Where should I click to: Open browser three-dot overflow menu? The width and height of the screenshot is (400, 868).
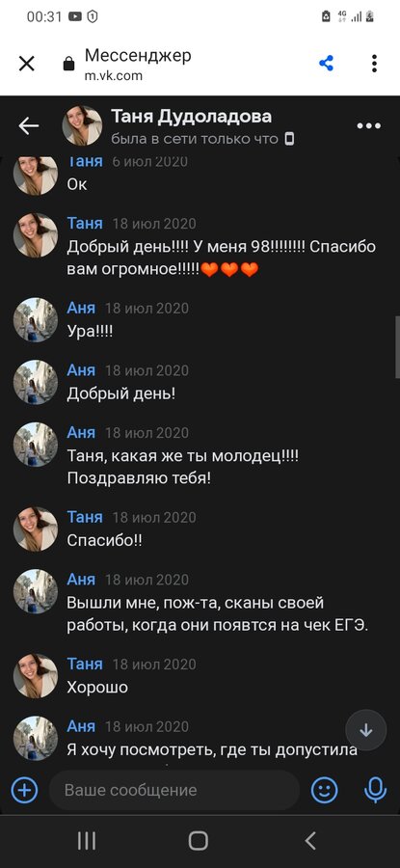(375, 63)
